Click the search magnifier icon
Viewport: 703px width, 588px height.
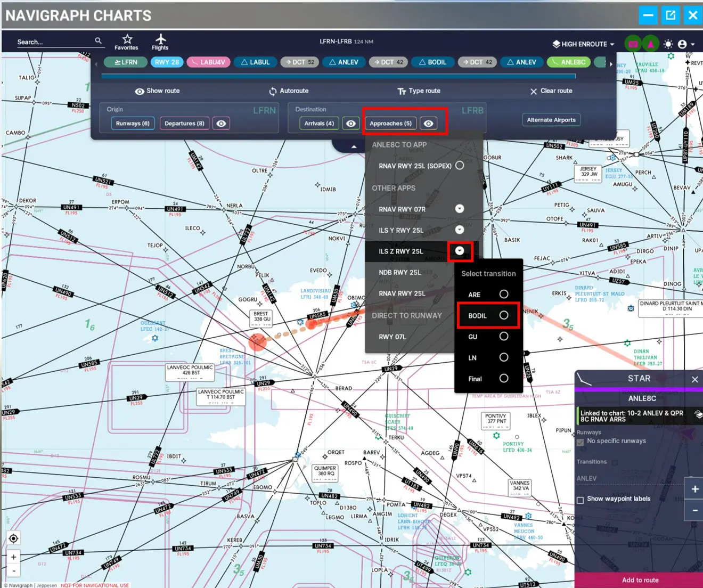coord(98,40)
